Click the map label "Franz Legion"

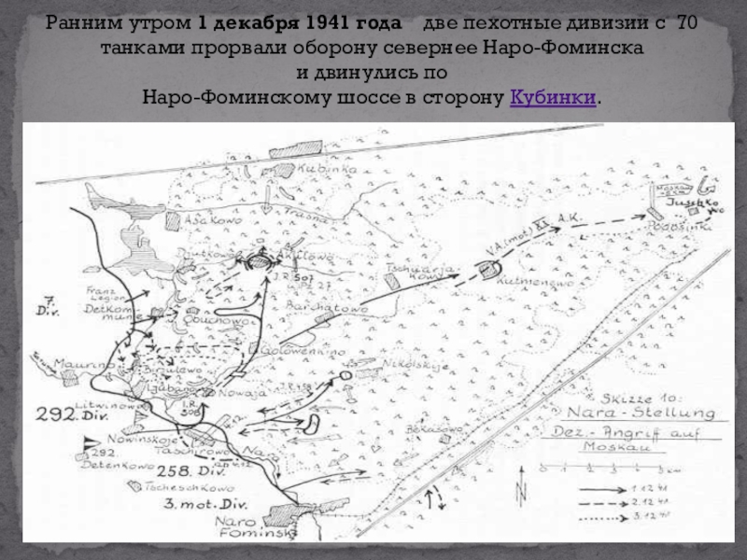[x=106, y=294]
